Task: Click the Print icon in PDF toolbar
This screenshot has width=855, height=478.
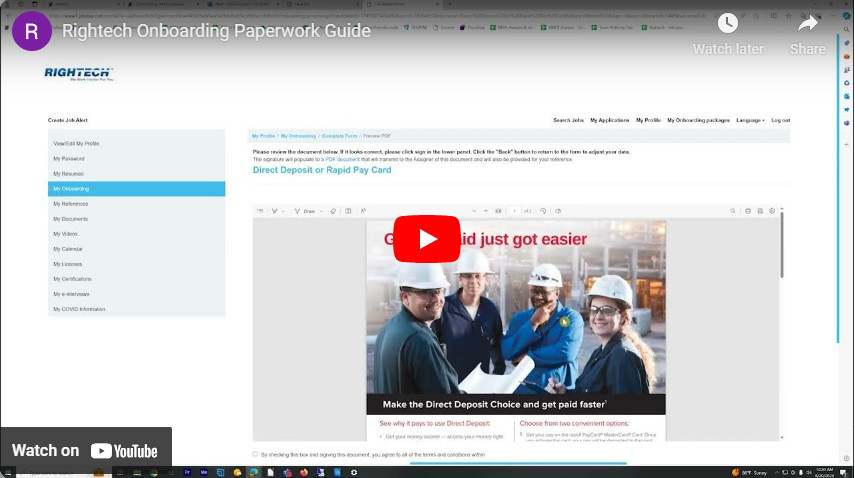Action: tap(748, 211)
